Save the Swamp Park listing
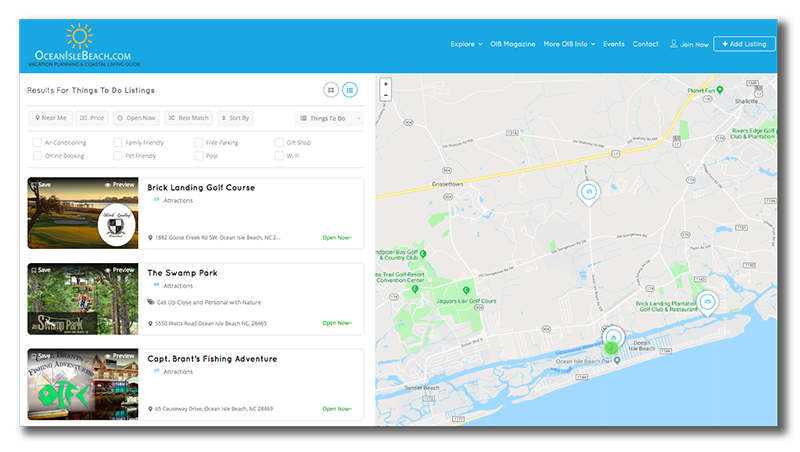Image resolution: width=800 pixels, height=452 pixels. coord(41,270)
